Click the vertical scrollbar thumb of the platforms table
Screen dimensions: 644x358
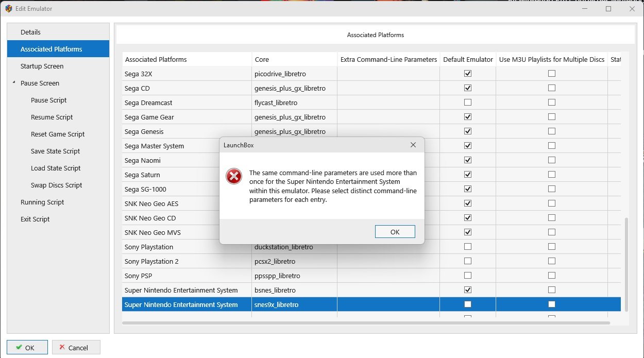coord(626,264)
